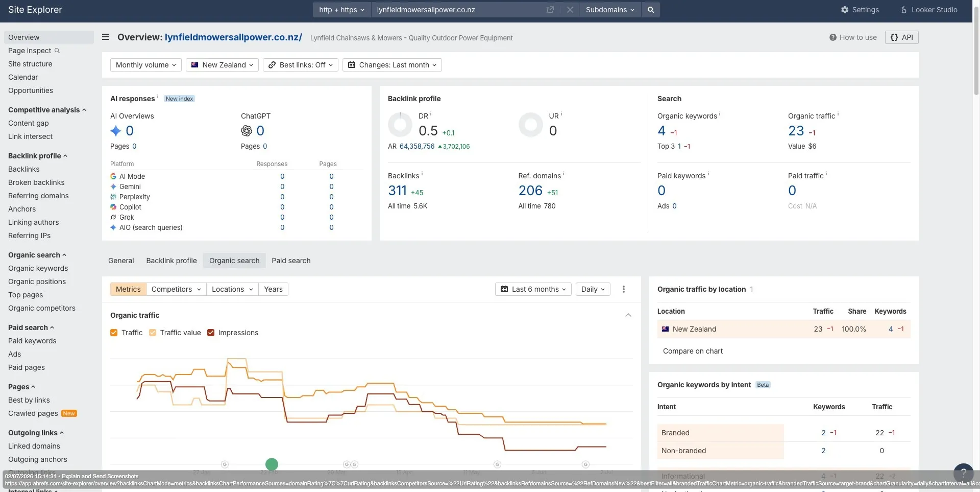Click the AI Overviews sparkle icon
The height and width of the screenshot is (492, 980).
click(116, 131)
